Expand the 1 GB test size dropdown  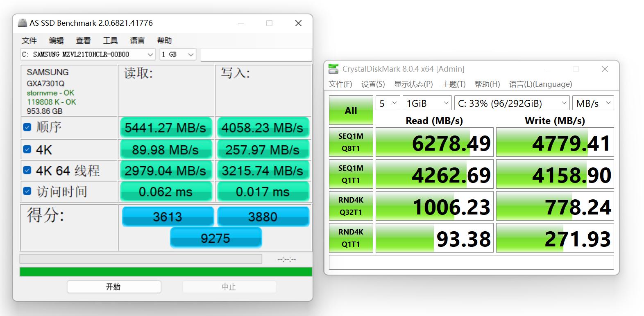coord(177,54)
